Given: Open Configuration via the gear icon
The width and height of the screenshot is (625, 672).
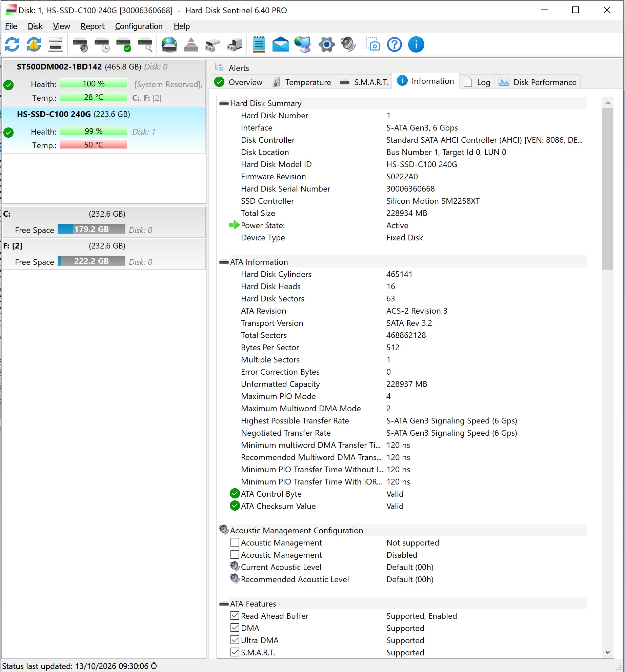Looking at the screenshot, I should (327, 44).
